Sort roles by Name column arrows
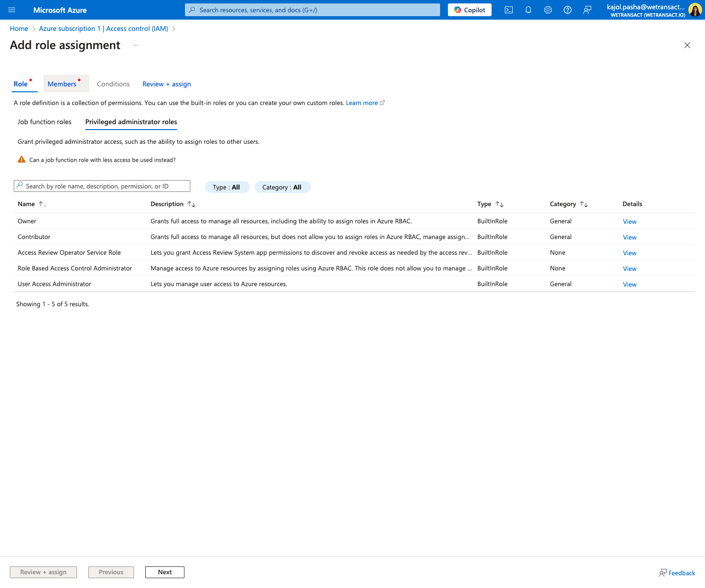Screen dimensions: 705x588 coord(43,204)
